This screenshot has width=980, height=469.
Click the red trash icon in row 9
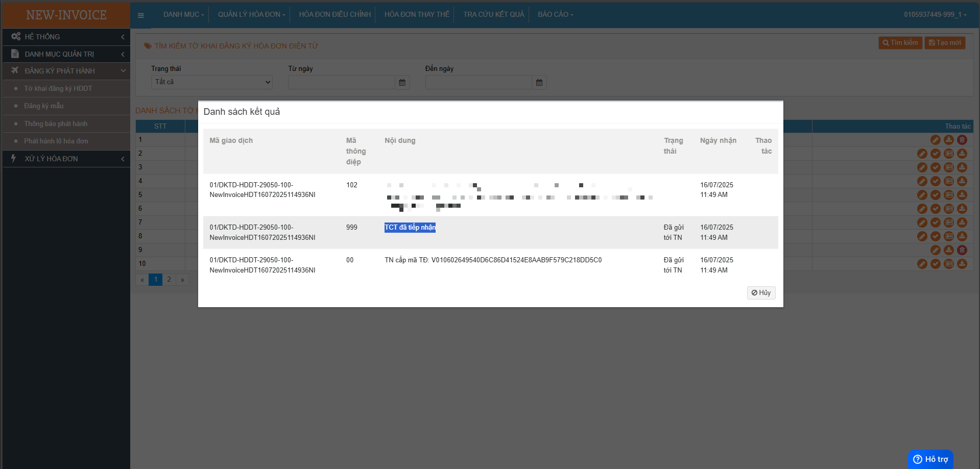tap(962, 250)
